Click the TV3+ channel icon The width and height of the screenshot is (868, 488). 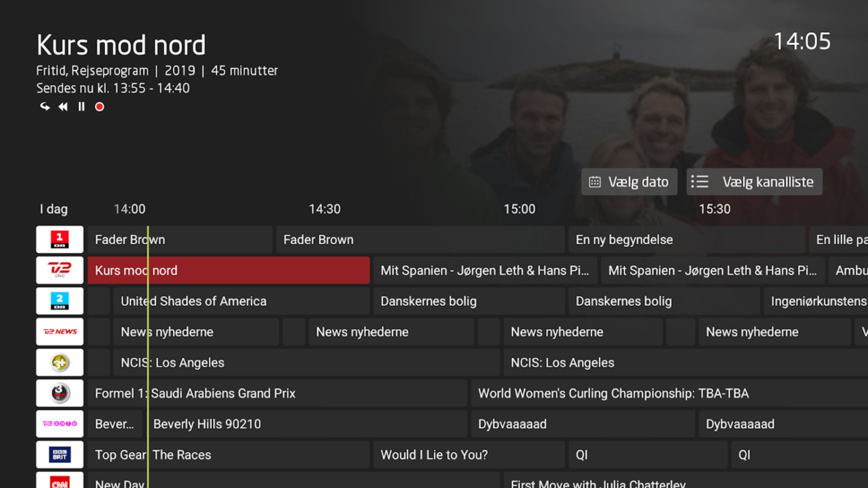(59, 362)
